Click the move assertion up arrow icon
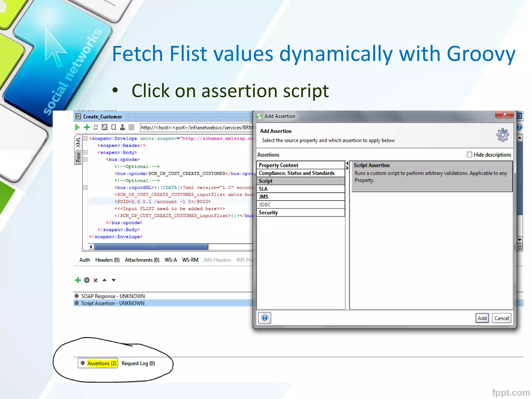This screenshot has height=399, width=532. (x=104, y=280)
